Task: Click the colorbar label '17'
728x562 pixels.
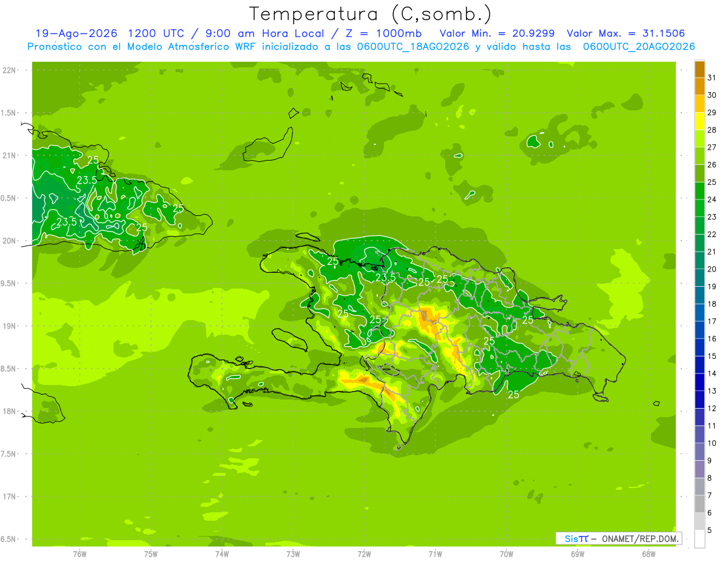Action: (x=712, y=321)
